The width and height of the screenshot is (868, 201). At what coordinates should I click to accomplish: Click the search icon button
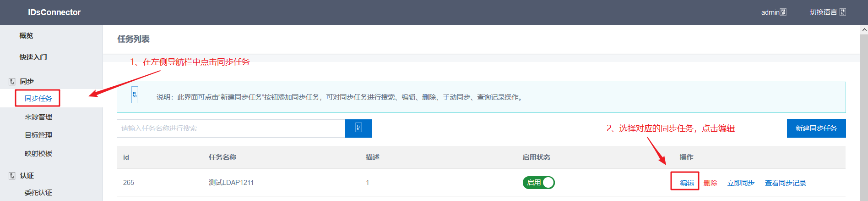pyautogui.click(x=358, y=128)
